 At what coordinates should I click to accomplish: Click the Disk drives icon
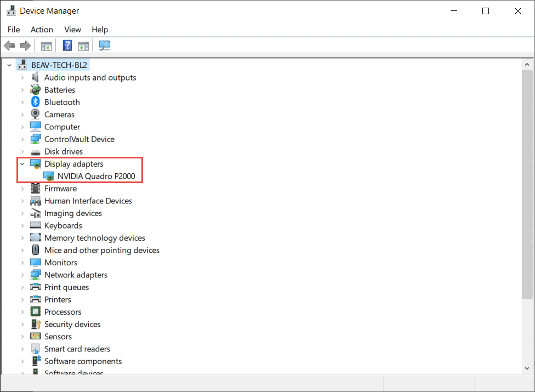(x=36, y=152)
